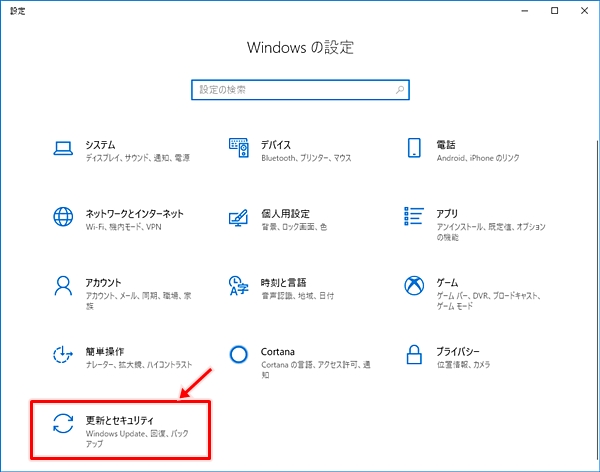Click the Apps list icon
Screen dimensions: 600x472
414,218
